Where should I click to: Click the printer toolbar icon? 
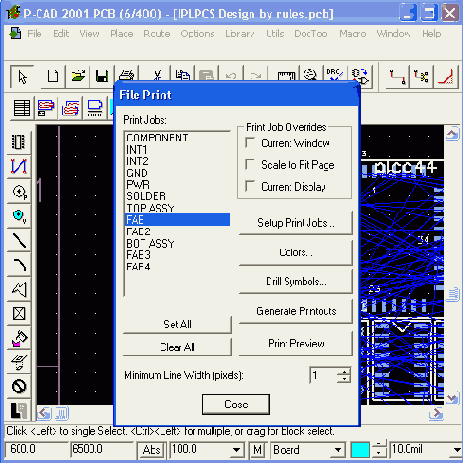[x=127, y=75]
